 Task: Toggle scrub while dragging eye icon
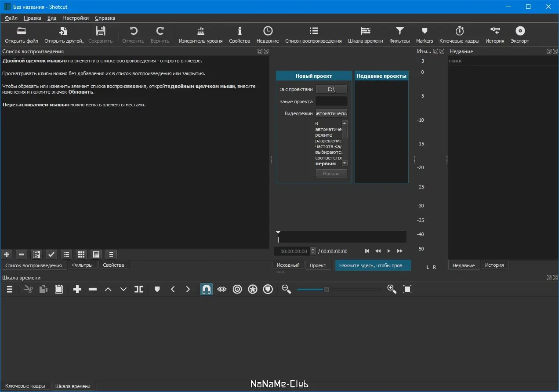pyautogui.click(x=222, y=289)
